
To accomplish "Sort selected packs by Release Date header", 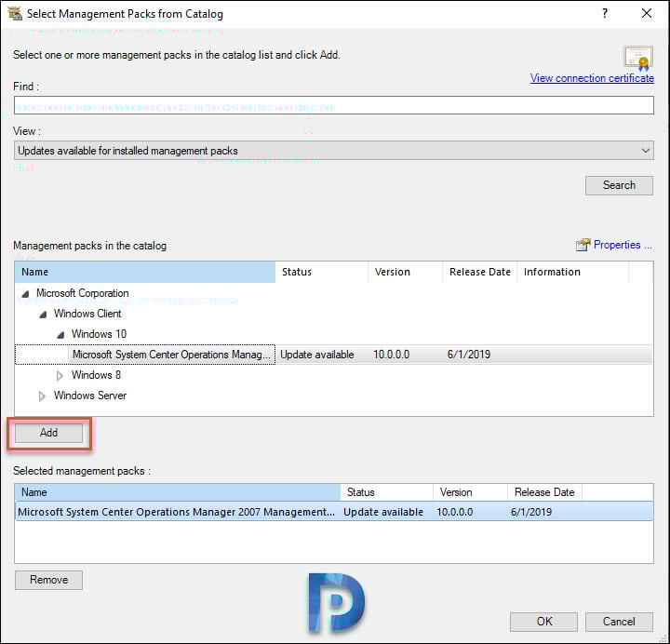I will 544,492.
